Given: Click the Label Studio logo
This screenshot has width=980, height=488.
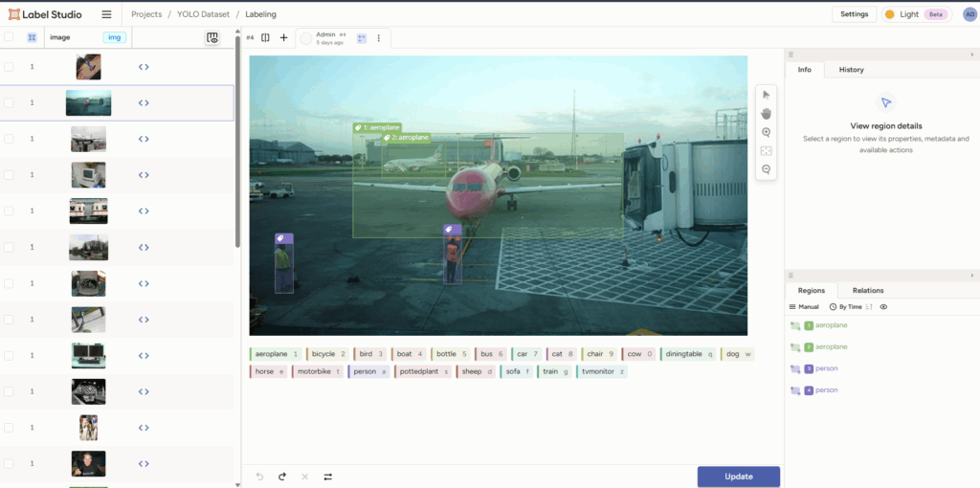Looking at the screenshot, I should pos(45,14).
